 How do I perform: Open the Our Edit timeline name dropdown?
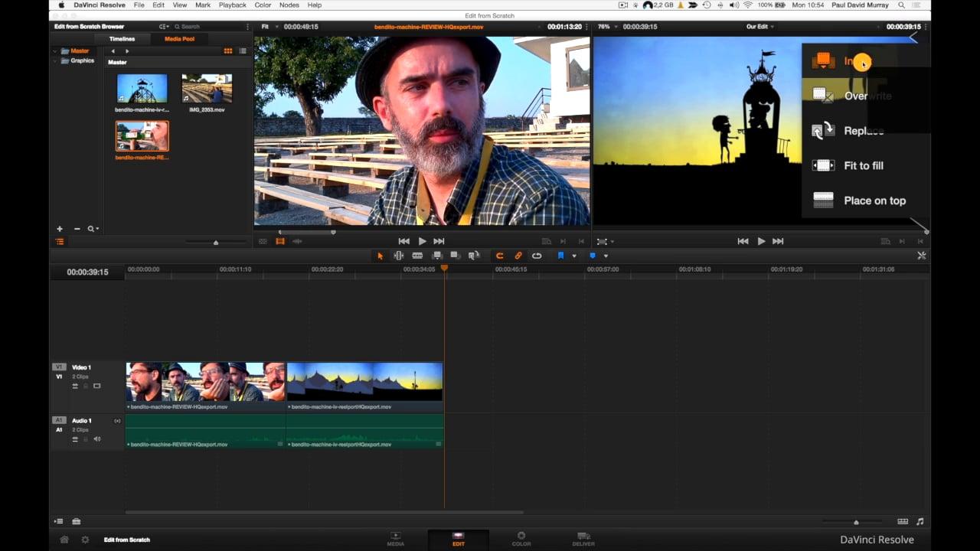click(759, 27)
